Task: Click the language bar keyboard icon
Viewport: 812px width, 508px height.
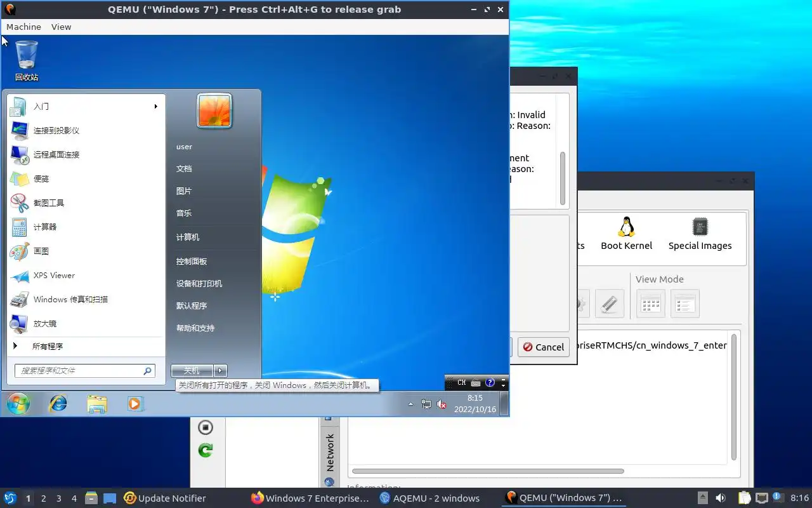Action: point(476,382)
